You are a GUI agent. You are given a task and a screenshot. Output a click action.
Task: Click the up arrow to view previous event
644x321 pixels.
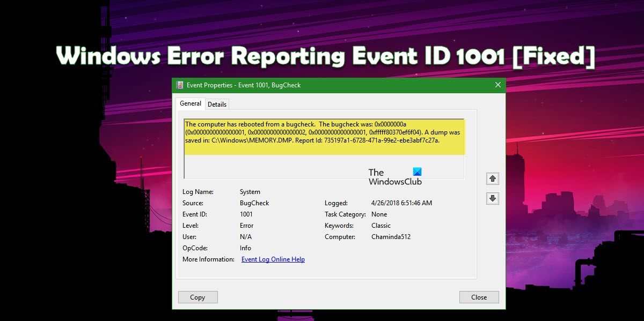click(492, 178)
